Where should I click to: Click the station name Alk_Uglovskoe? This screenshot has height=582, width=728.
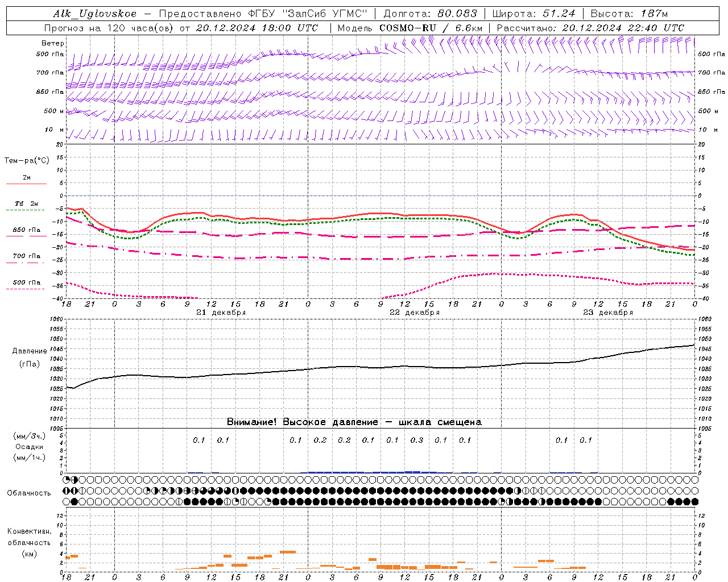click(x=95, y=14)
